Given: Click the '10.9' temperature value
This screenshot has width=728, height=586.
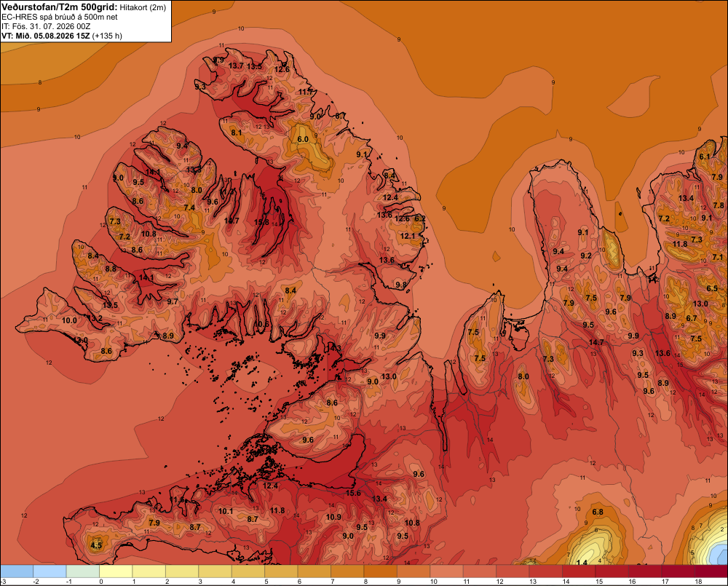Looking at the screenshot, I should 333,518.
